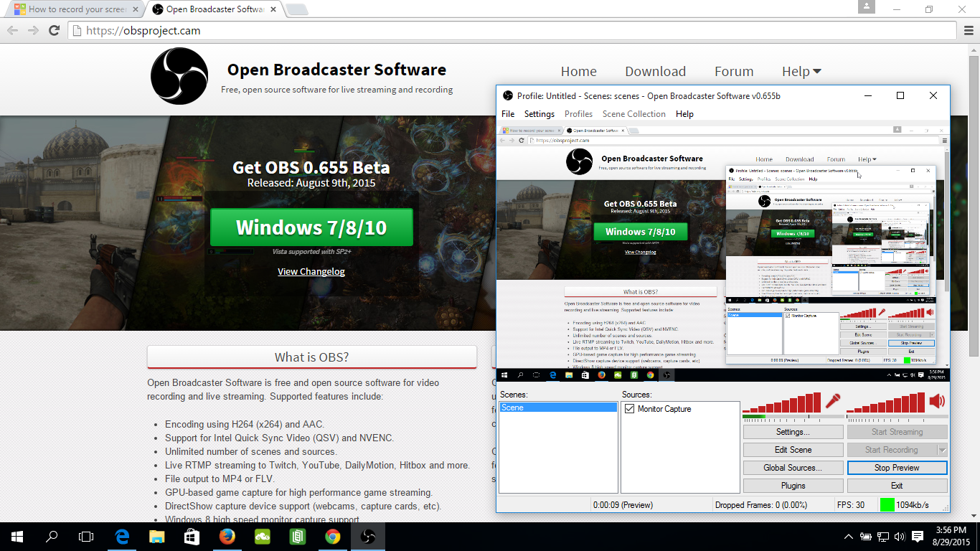This screenshot has width=980, height=551.
Task: Mute the microphone via red mic icon
Action: tap(833, 401)
